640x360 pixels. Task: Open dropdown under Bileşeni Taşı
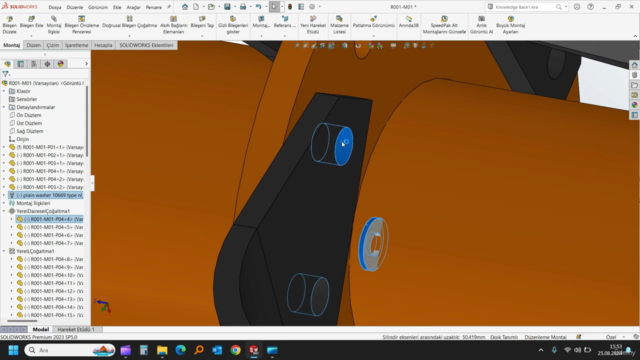coord(202,36)
